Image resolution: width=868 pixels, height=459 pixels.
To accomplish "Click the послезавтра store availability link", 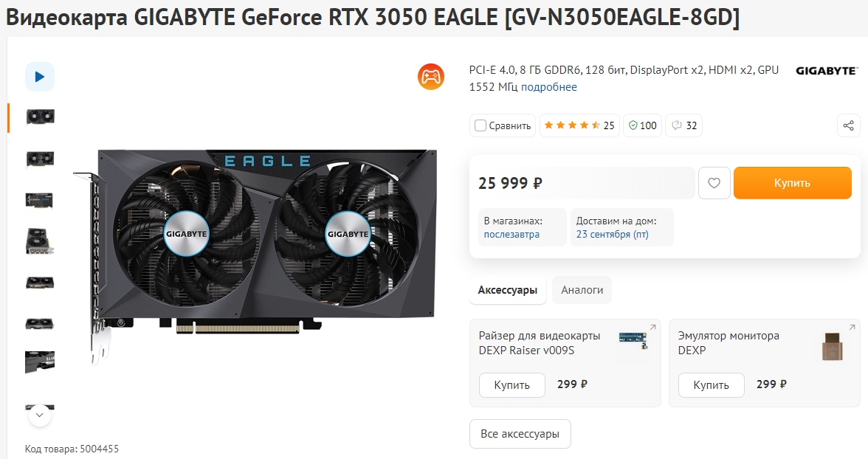I will [x=512, y=234].
